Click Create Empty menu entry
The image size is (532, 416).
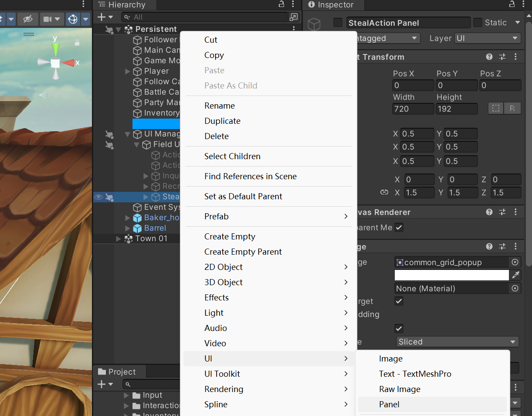click(x=230, y=236)
